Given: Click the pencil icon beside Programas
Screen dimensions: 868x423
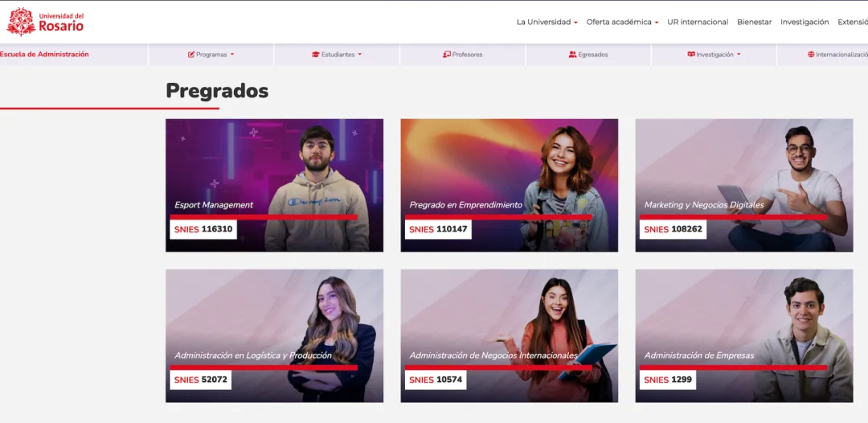Looking at the screenshot, I should (x=191, y=55).
